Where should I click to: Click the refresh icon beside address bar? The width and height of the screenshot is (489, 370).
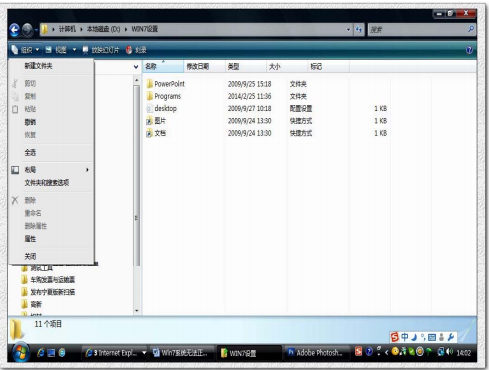[359, 29]
